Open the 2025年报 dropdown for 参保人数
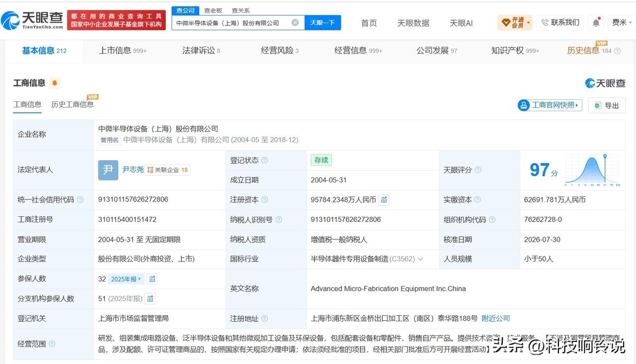 point(127,279)
